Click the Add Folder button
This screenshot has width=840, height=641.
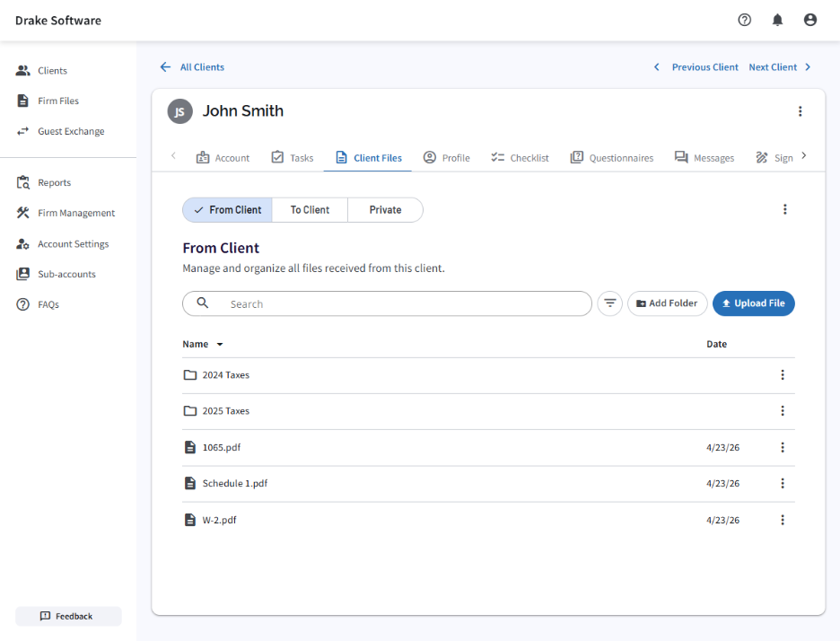pyautogui.click(x=667, y=303)
